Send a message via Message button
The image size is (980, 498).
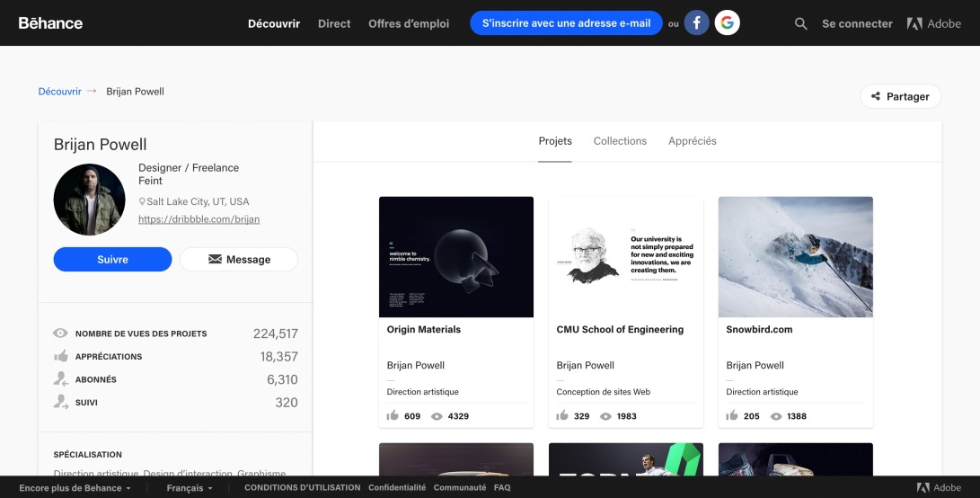[x=239, y=259]
